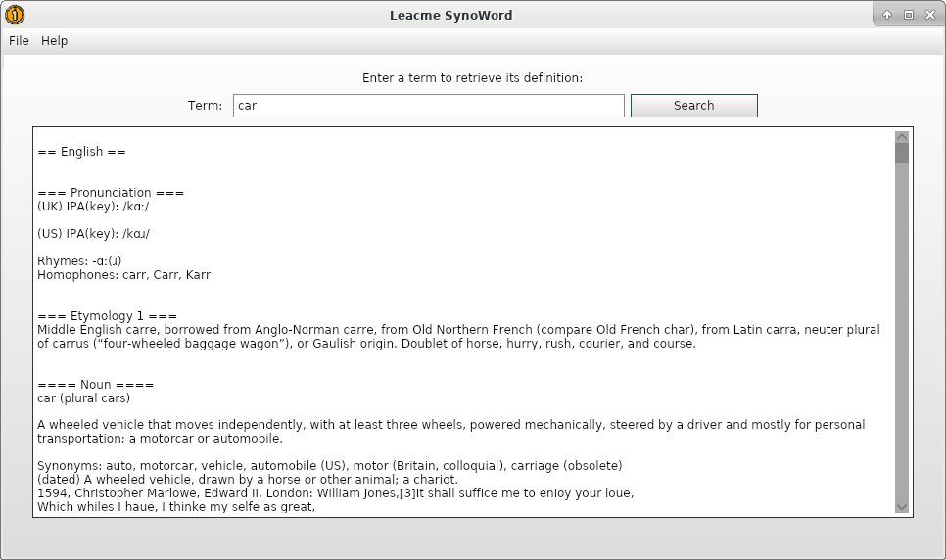
Task: Click the '1594, Christopher Marlowe' quotation line
Action: [336, 493]
